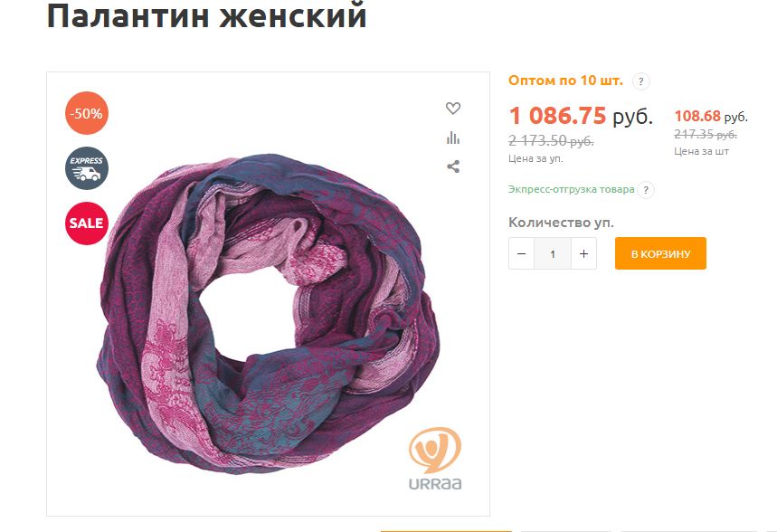
Task: Click the Оптом по 10 шт. label
Action: coord(565,81)
